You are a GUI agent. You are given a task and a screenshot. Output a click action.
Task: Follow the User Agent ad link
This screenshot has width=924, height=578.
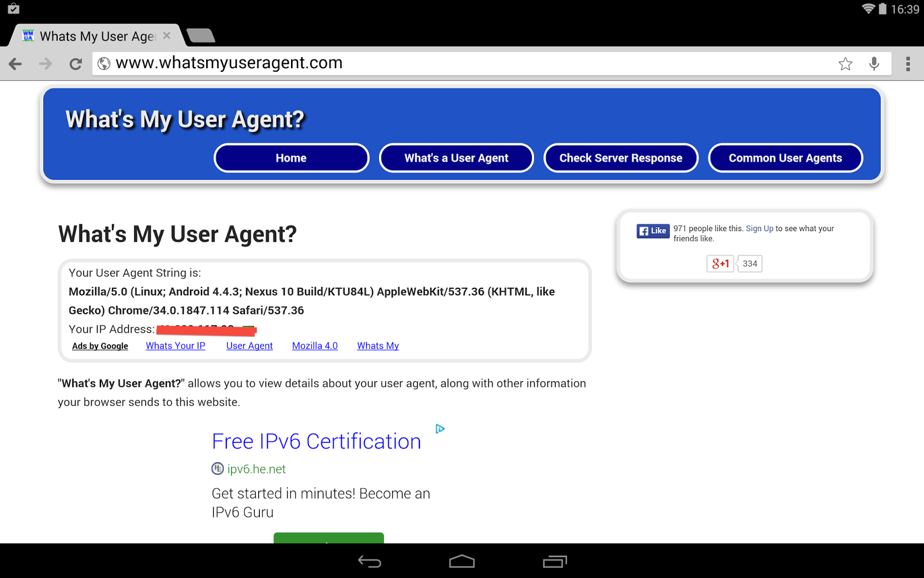coord(249,346)
